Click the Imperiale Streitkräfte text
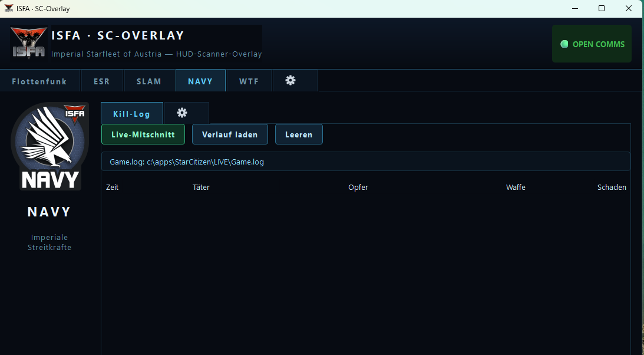644x355 pixels. pos(49,242)
